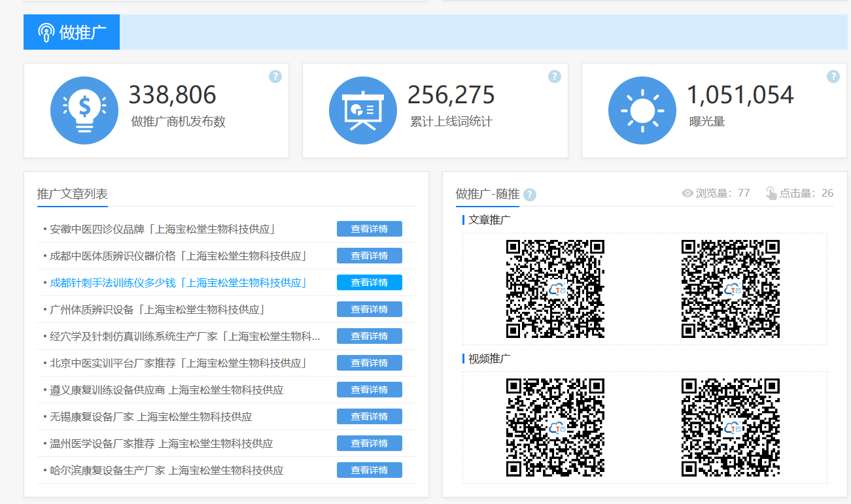The width and height of the screenshot is (851, 504).
Task: Click the first QR code under 视频推广
Action: (555, 428)
